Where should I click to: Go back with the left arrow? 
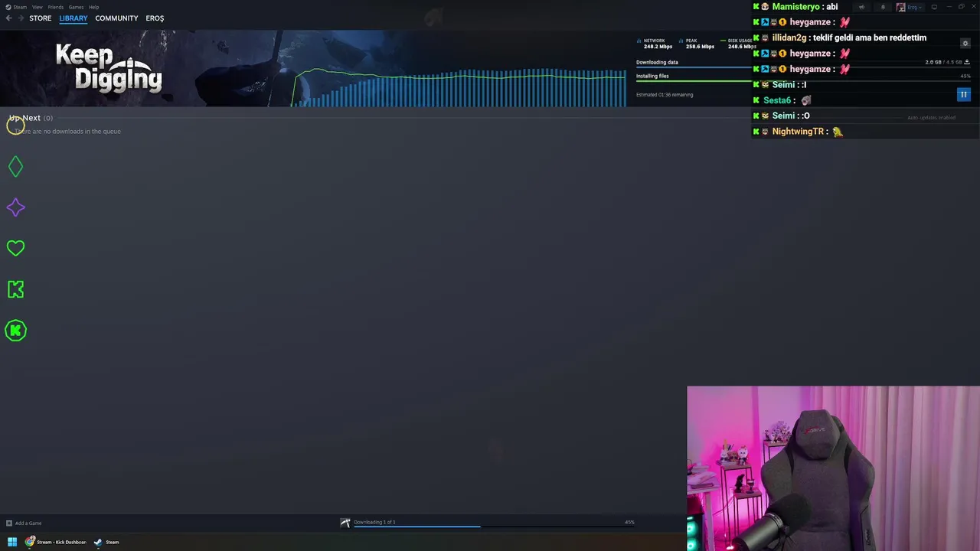8,18
